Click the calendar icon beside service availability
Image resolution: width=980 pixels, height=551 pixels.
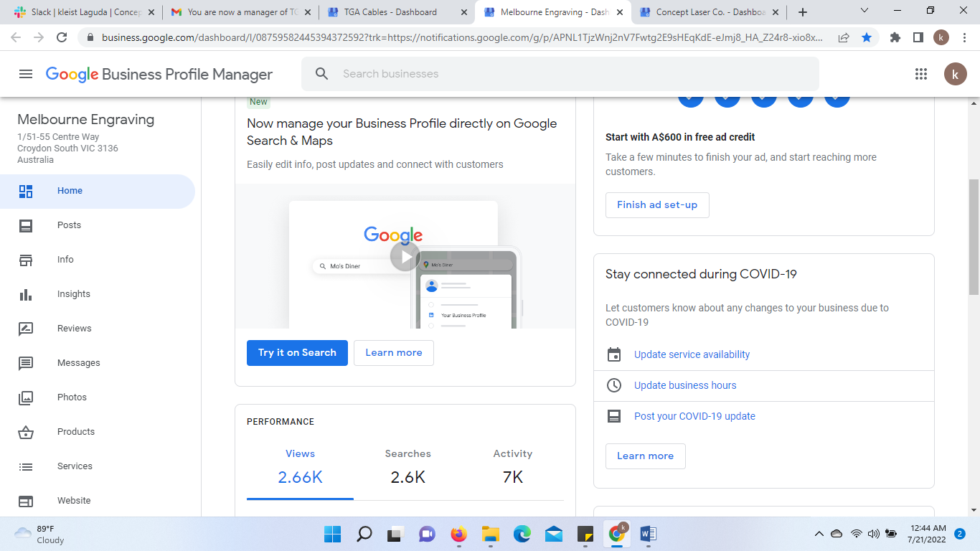coord(614,354)
